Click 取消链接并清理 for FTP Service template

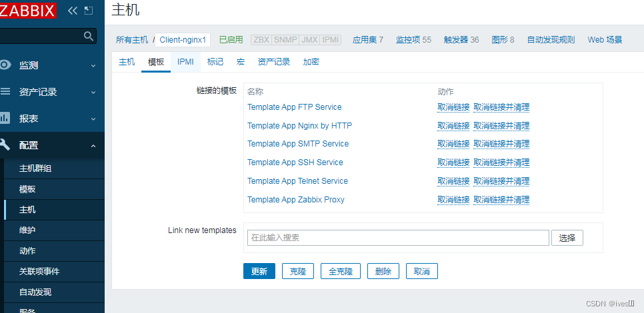pos(501,107)
